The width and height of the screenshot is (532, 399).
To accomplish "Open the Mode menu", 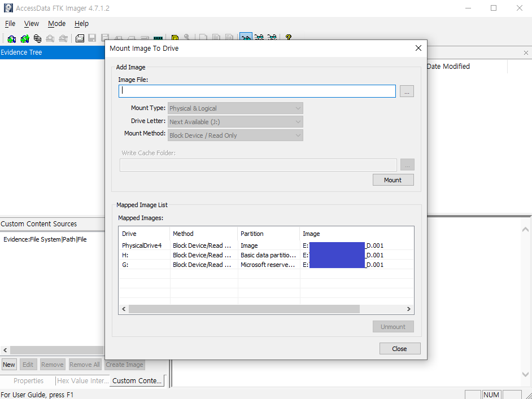I will coord(56,23).
